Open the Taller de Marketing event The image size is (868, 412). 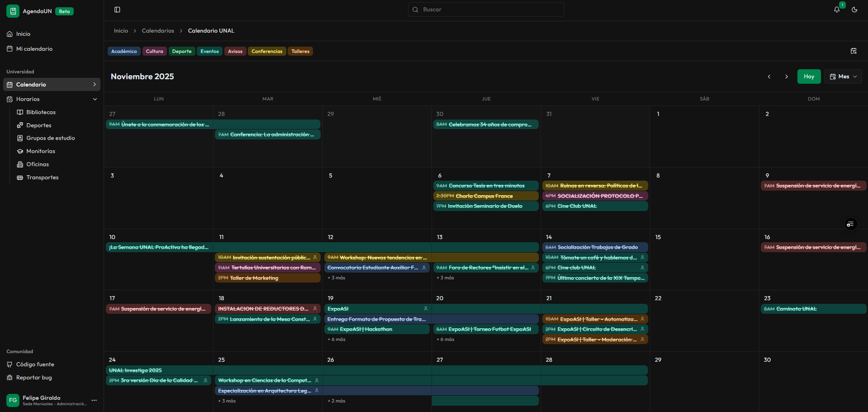click(267, 278)
